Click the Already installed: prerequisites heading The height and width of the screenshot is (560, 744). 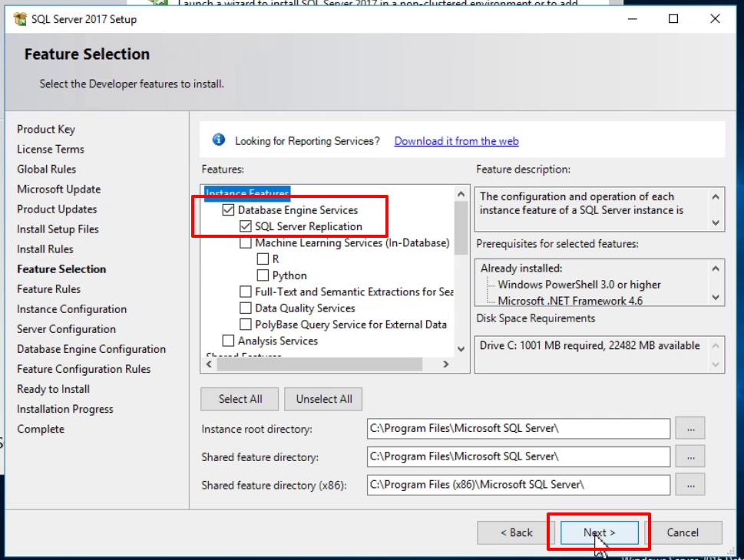tap(521, 268)
